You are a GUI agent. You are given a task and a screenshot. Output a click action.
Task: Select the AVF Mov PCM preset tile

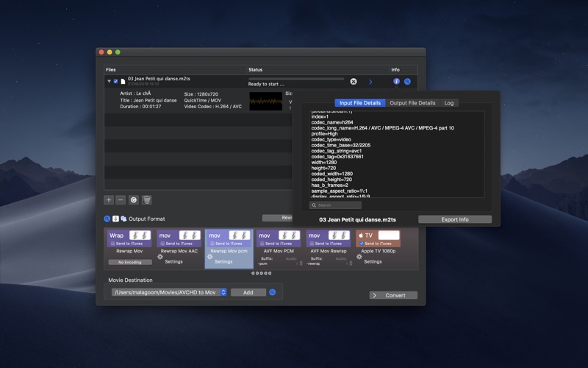pos(279,250)
